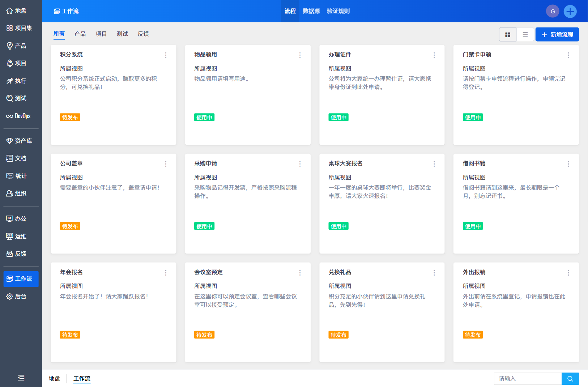The image size is (588, 387).
Task: Click the user avatar G
Action: pos(553,11)
